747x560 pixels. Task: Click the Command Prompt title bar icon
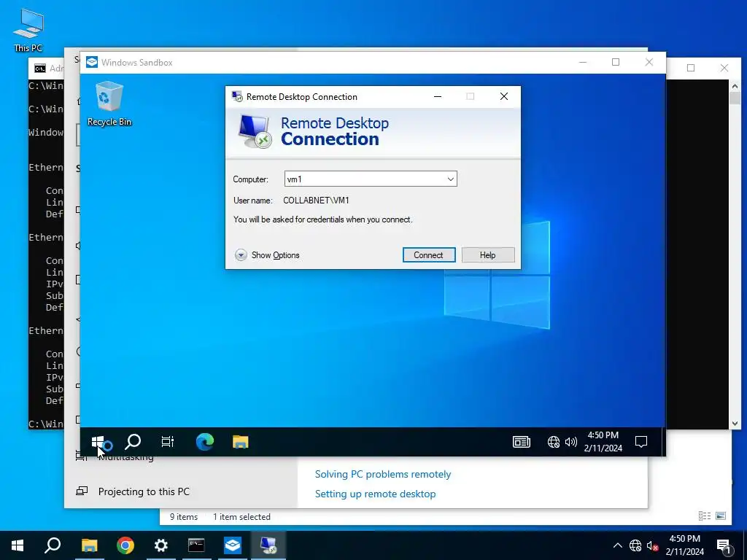tap(40, 69)
